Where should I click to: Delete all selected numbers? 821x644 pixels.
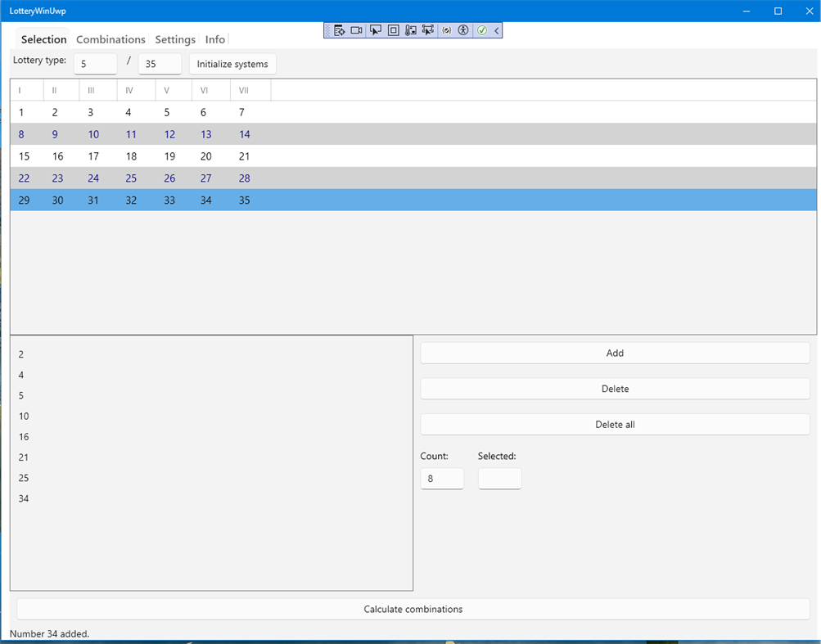click(x=615, y=424)
